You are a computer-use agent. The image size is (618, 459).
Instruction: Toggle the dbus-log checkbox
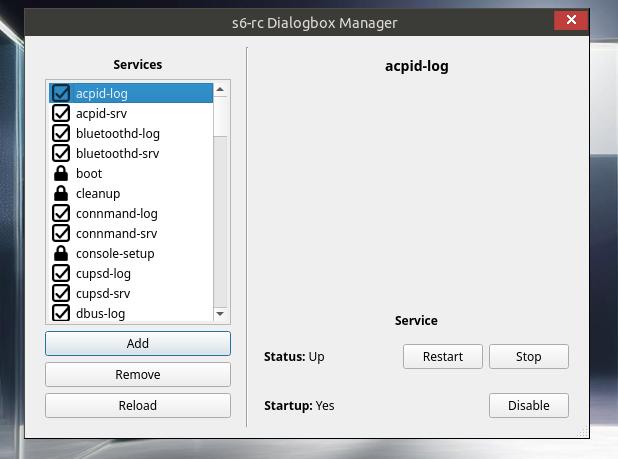pyautogui.click(x=61, y=313)
